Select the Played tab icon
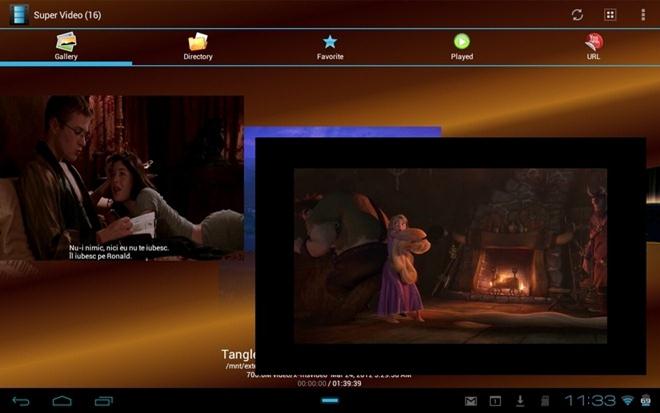The width and height of the screenshot is (660, 413). point(462,41)
